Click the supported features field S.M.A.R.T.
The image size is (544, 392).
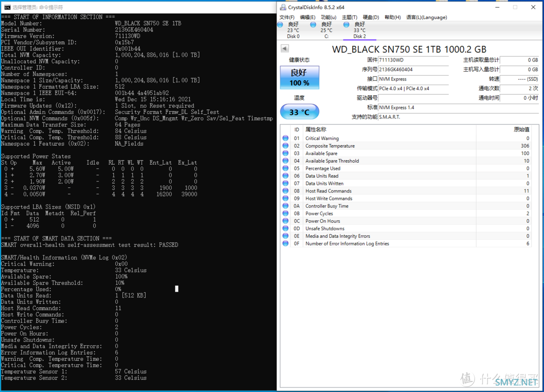click(x=458, y=117)
